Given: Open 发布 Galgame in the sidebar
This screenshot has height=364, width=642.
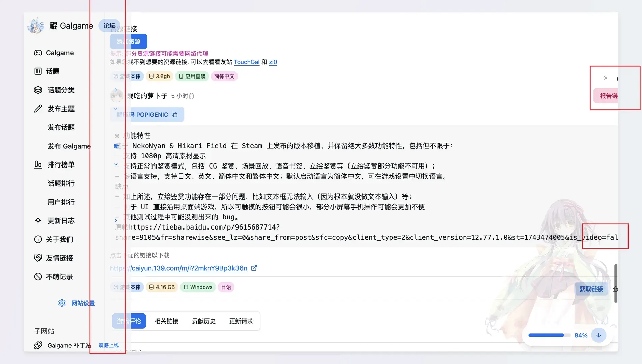Looking at the screenshot, I should click(x=69, y=146).
